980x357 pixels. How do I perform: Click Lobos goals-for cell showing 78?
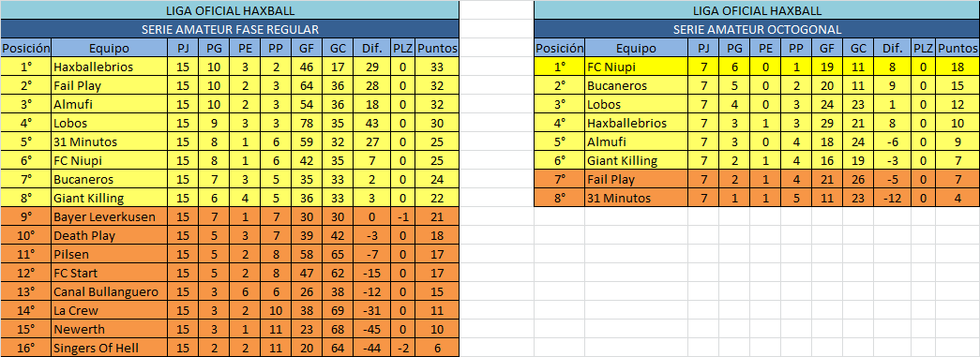[307, 123]
